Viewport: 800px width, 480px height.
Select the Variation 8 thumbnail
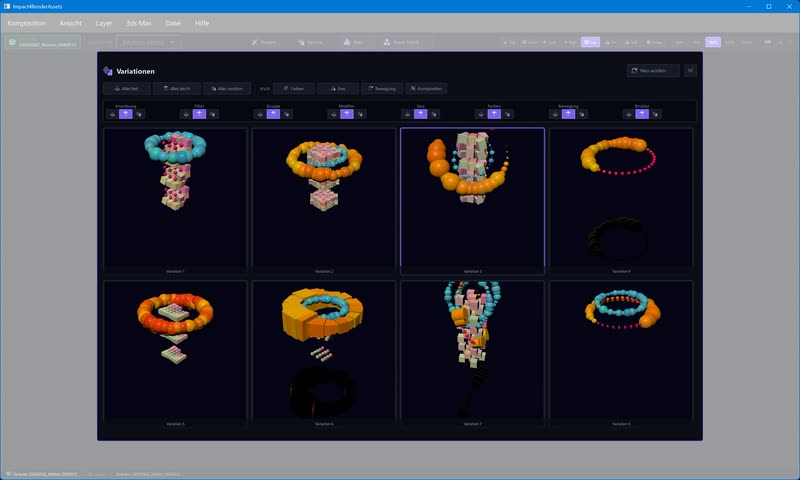[621, 353]
